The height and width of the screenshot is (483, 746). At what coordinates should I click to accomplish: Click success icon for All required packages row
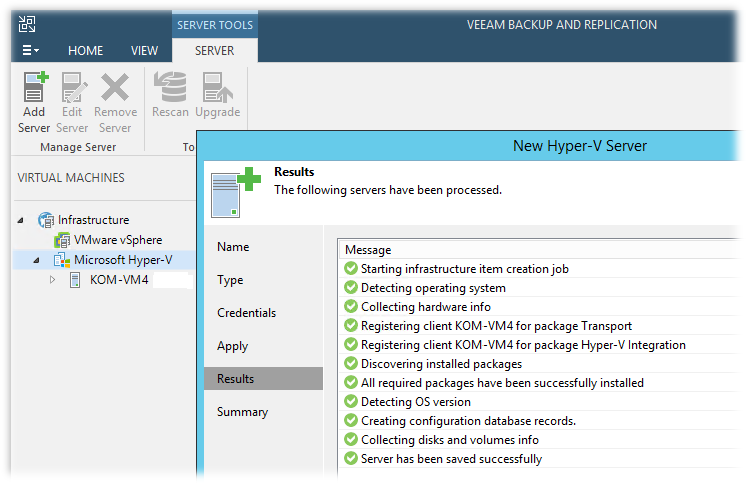(x=351, y=383)
